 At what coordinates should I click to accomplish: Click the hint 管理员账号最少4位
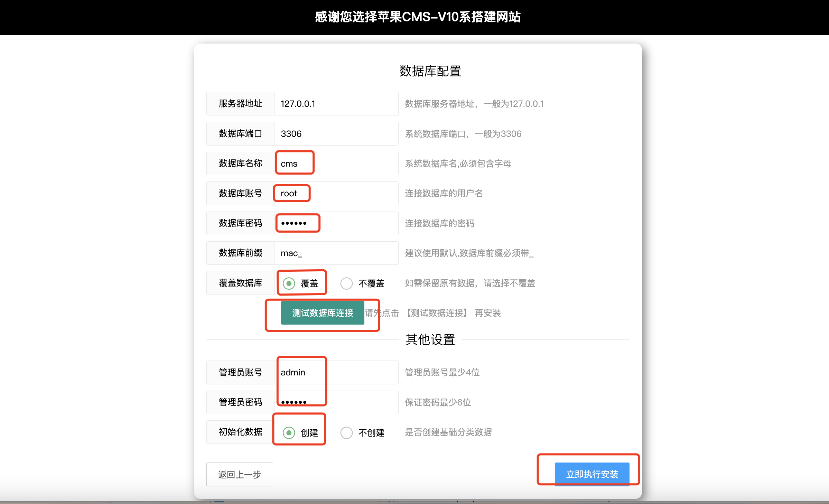[442, 372]
